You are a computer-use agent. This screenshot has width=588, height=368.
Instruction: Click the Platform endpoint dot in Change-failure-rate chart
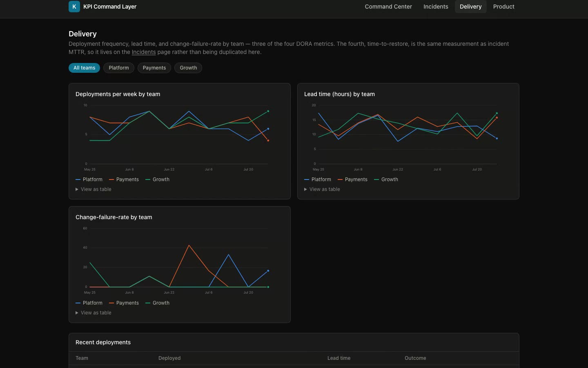pos(268,271)
